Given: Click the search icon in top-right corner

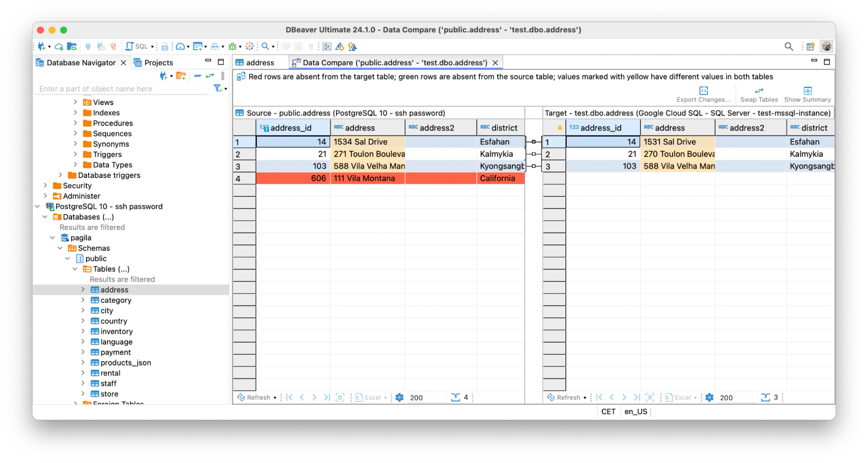Looking at the screenshot, I should (789, 46).
